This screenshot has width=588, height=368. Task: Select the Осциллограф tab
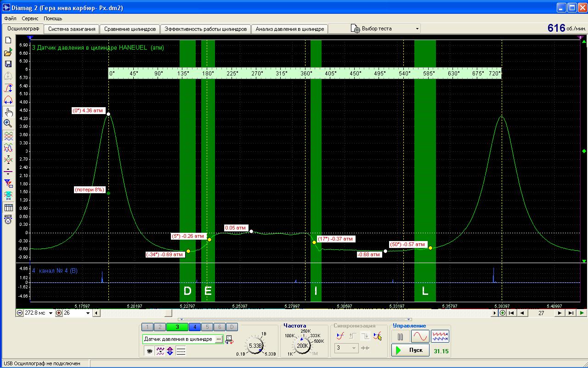(23, 29)
